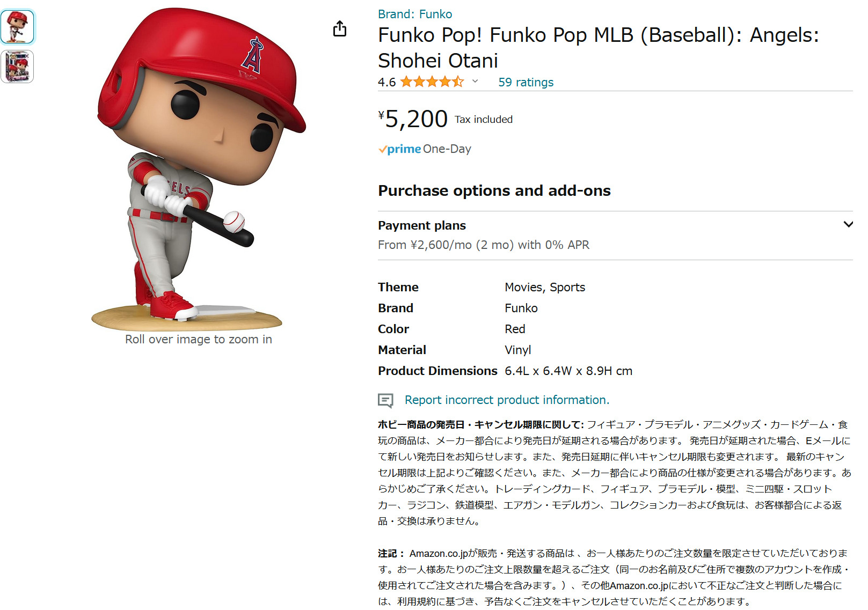
Task: Click the main Shohei Otani figure image
Action: coord(199,168)
